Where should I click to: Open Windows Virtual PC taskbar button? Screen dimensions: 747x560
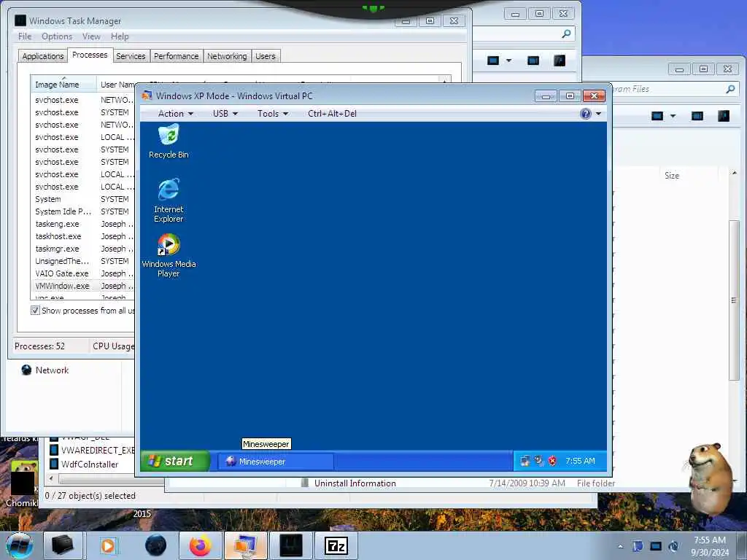(x=246, y=545)
